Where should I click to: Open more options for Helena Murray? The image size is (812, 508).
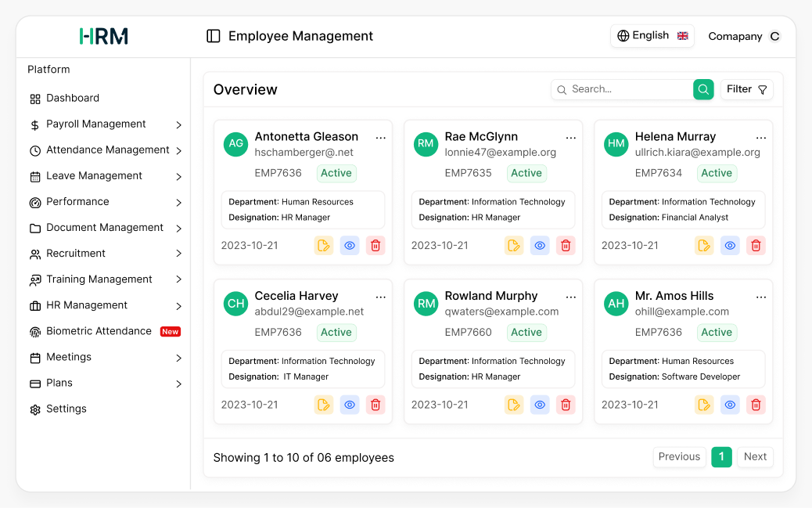pyautogui.click(x=760, y=138)
